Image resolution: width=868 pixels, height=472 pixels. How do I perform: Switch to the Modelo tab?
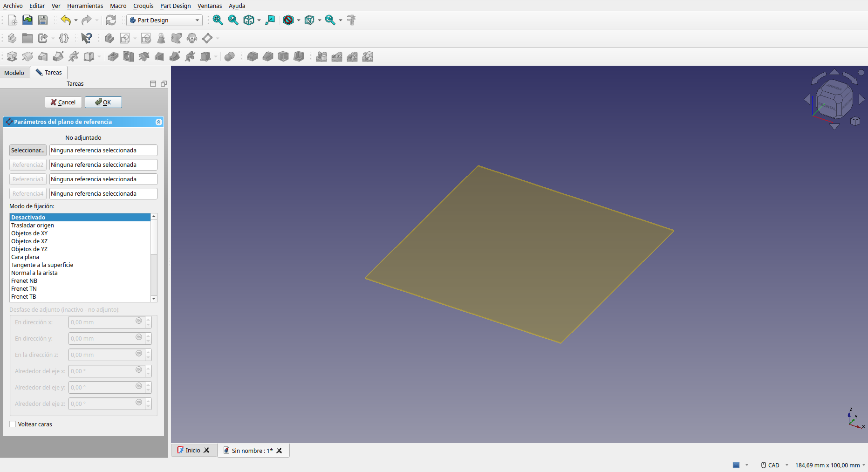pyautogui.click(x=14, y=73)
